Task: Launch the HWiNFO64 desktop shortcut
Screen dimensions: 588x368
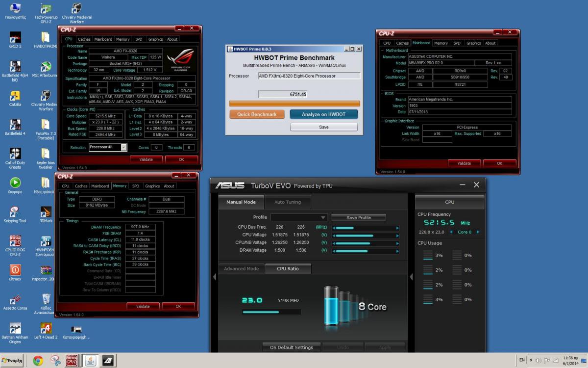Action: (x=45, y=246)
